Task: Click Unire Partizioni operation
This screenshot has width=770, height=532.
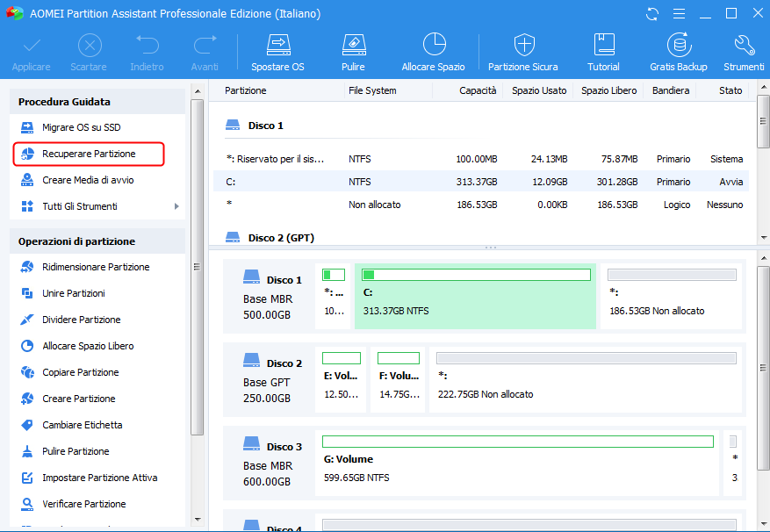Action: click(74, 293)
